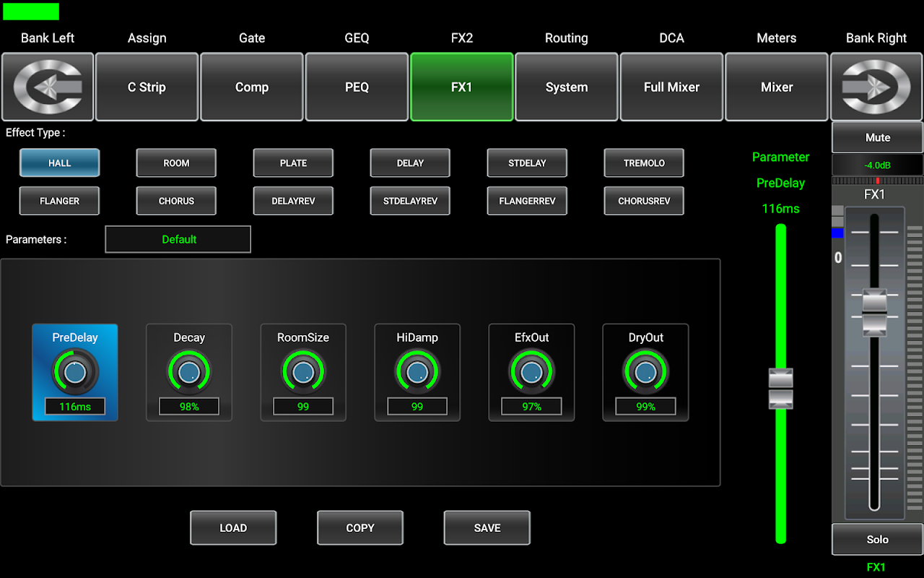Choose the STDELAY effect type
The image size is (924, 578).
pos(527,163)
